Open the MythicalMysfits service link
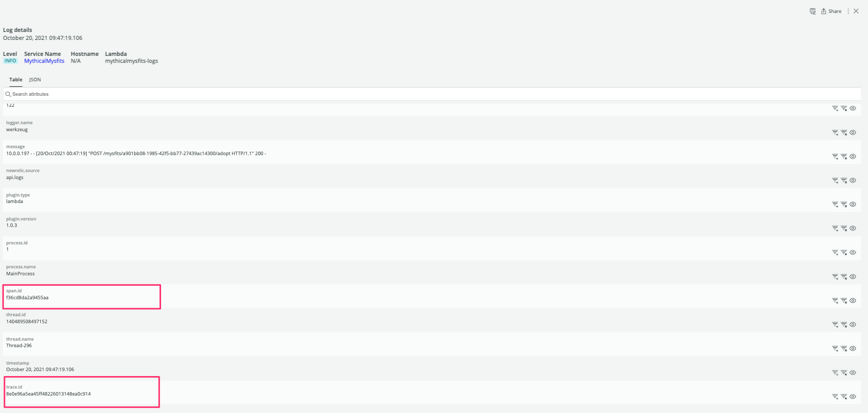The width and height of the screenshot is (868, 413). point(44,61)
